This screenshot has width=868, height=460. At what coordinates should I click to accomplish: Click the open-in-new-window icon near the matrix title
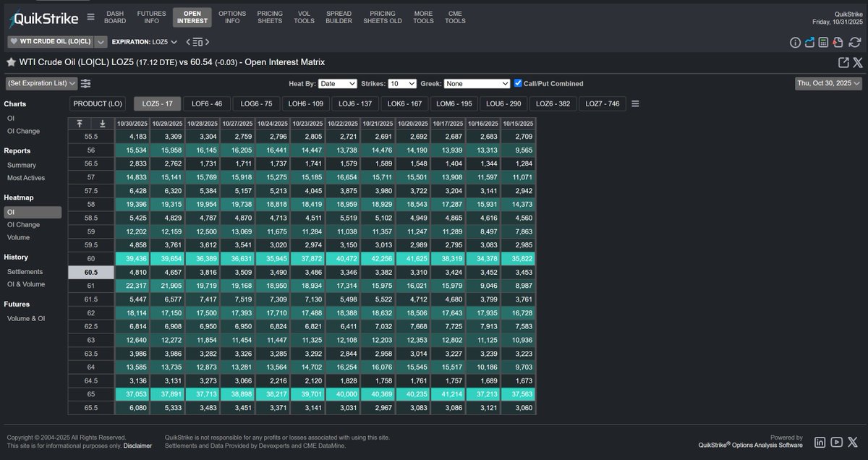(x=843, y=62)
